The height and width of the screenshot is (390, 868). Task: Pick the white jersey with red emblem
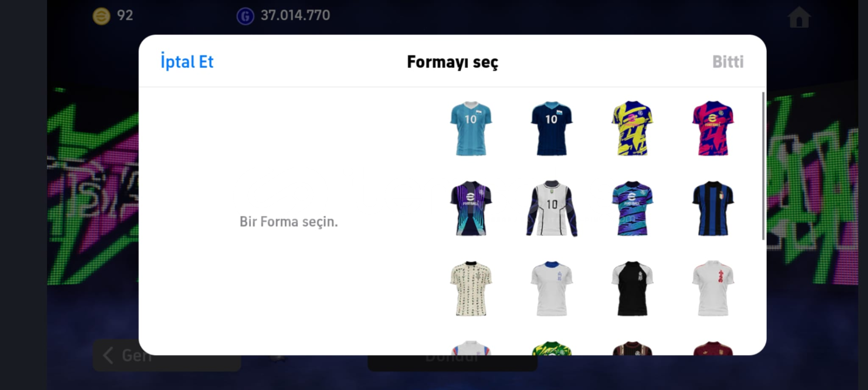[713, 288]
